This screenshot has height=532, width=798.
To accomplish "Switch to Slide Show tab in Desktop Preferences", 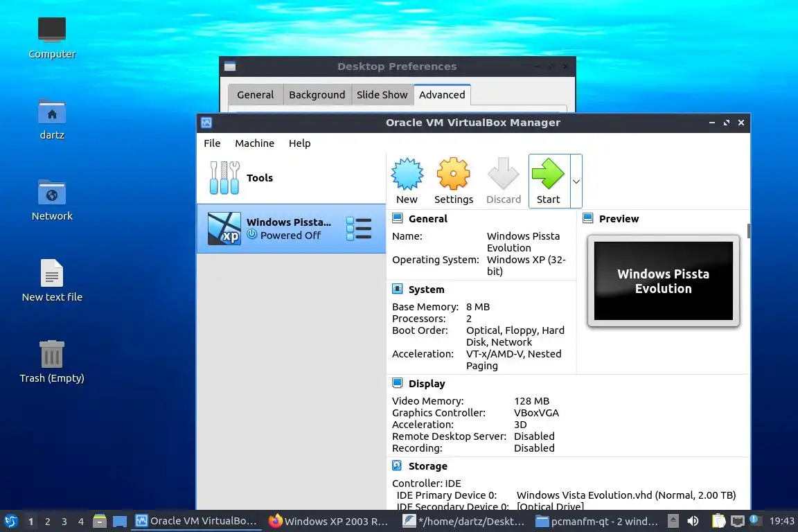I will tap(382, 95).
